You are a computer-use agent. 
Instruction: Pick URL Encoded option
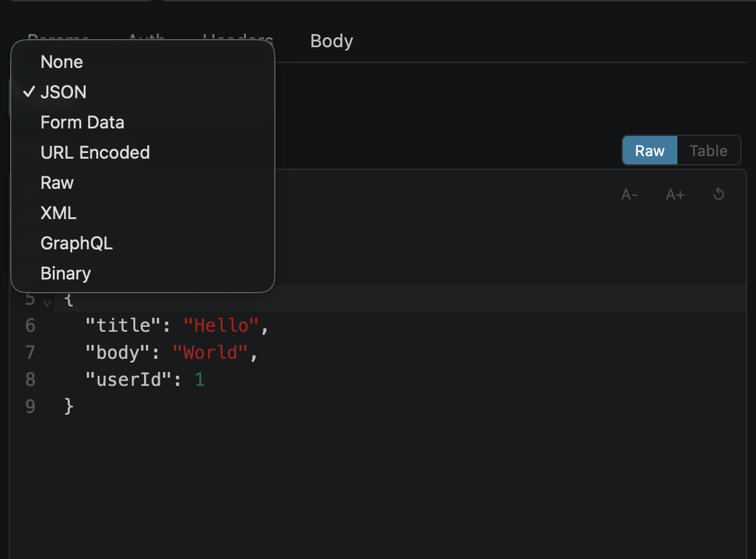pyautogui.click(x=143, y=152)
